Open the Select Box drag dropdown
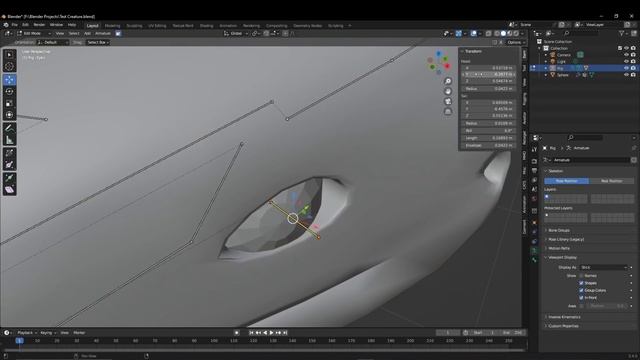This screenshot has height=360, width=640. coord(98,42)
